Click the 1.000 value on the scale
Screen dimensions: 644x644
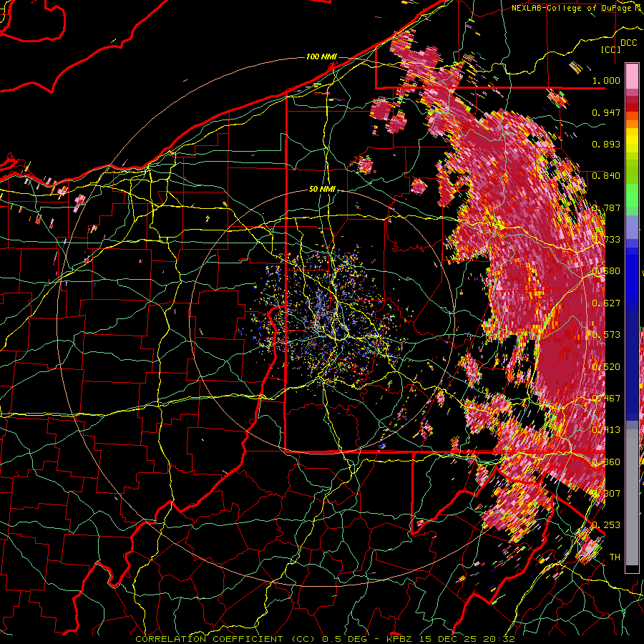tap(606, 80)
